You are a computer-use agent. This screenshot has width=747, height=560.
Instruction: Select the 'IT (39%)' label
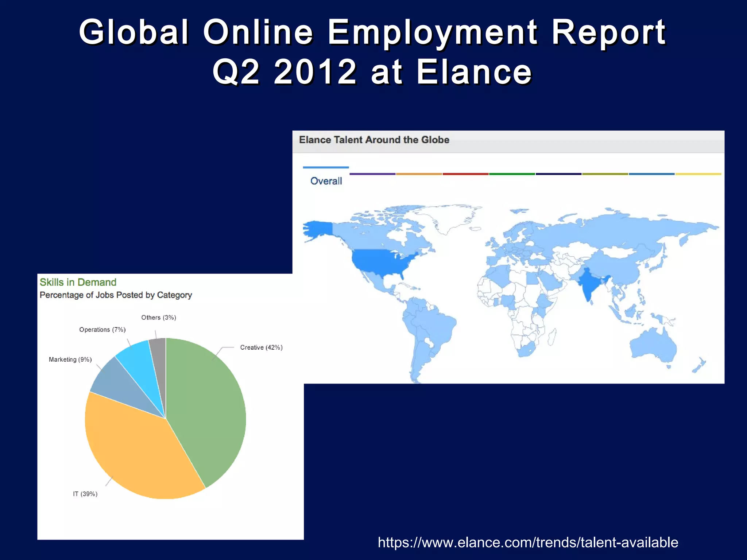pyautogui.click(x=85, y=494)
